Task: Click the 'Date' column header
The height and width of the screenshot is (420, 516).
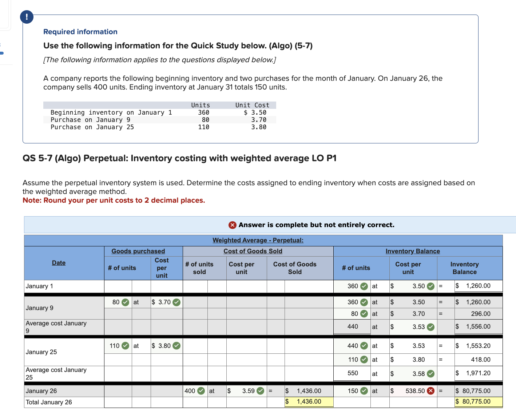Action: click(x=59, y=263)
